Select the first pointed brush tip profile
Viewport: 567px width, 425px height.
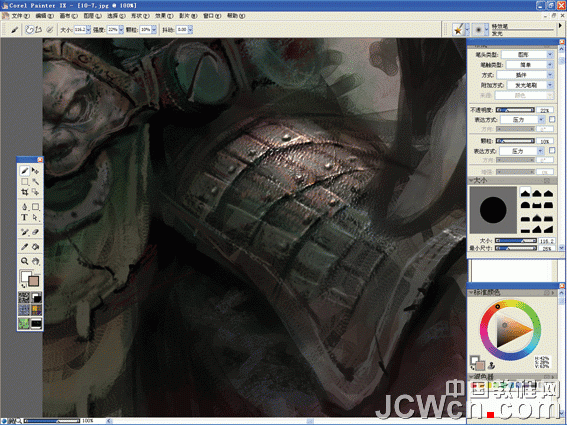point(525,193)
